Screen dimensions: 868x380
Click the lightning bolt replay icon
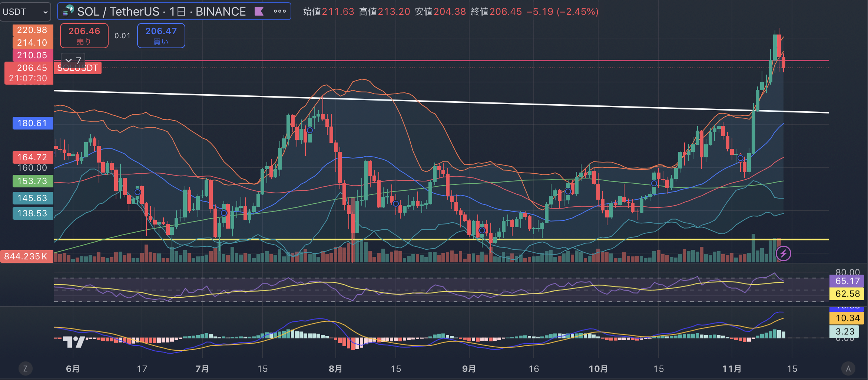tap(783, 254)
